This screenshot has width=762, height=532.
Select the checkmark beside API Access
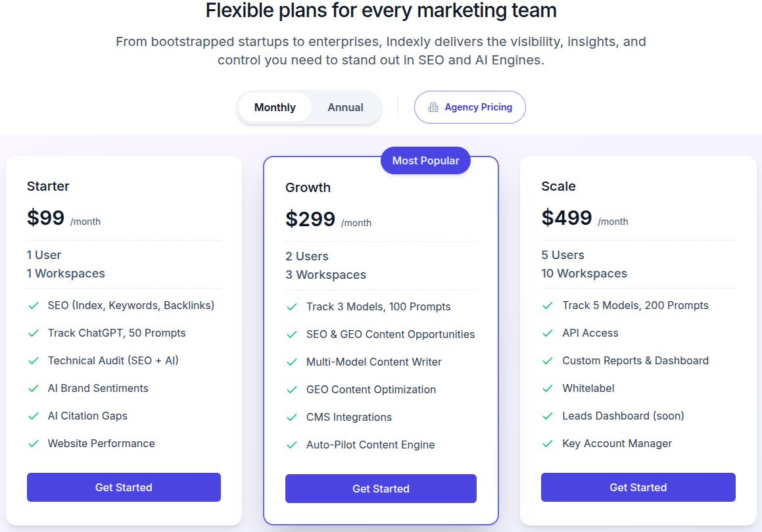[x=548, y=333]
